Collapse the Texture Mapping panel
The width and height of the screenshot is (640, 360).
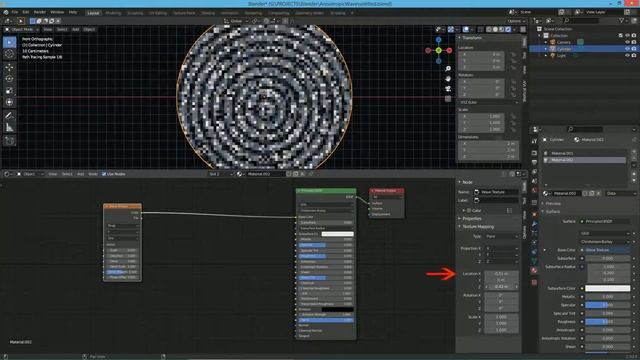point(460,227)
